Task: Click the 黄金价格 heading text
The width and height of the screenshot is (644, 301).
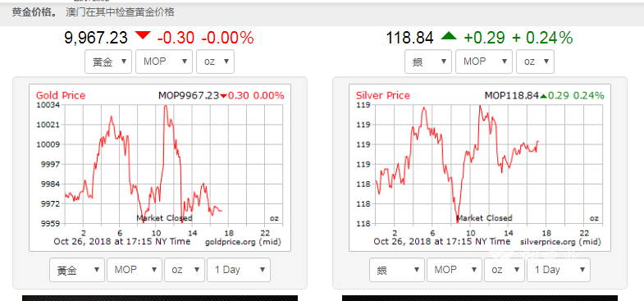Action: (x=35, y=12)
